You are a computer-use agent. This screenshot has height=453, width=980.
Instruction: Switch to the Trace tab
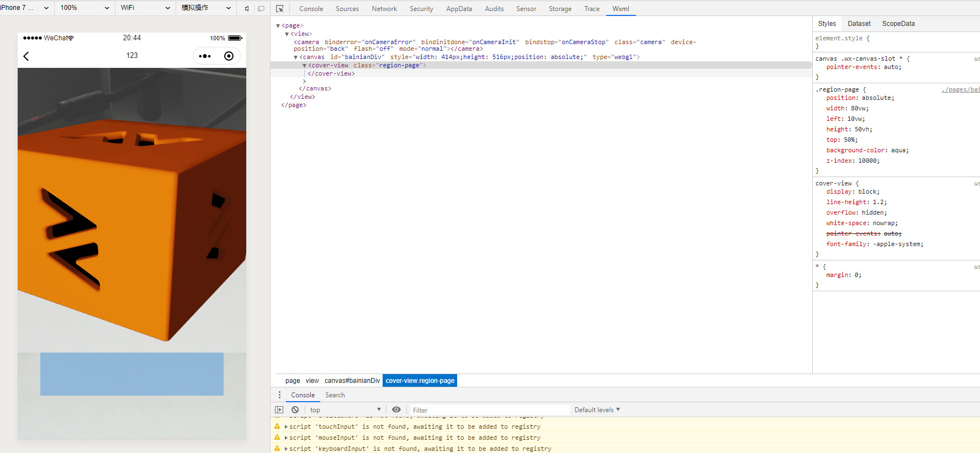592,9
